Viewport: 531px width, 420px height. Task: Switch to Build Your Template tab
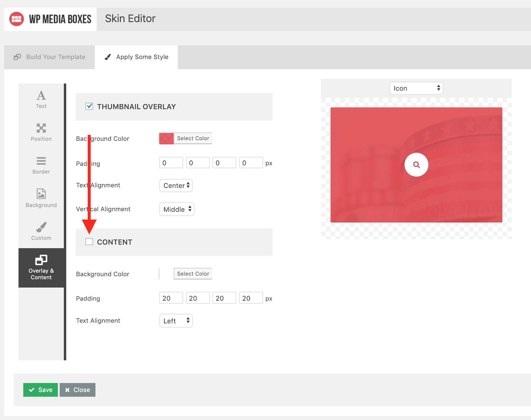tap(50, 57)
